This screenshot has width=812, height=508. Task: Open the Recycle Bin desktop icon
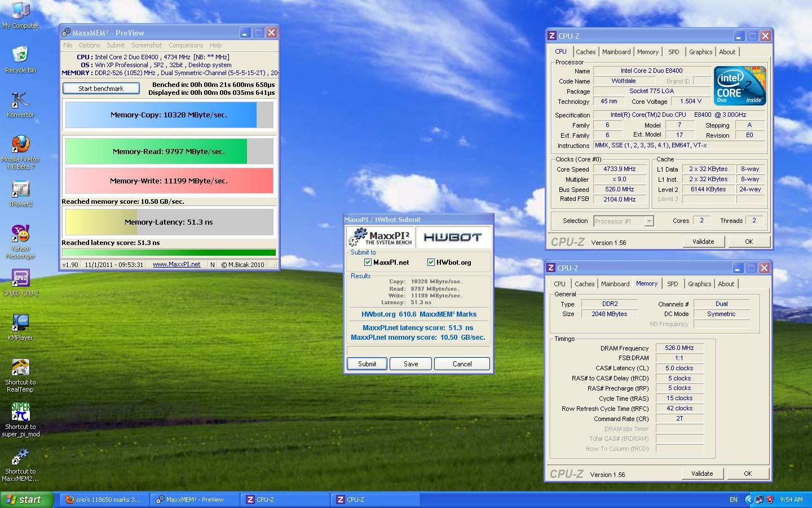click(20, 59)
